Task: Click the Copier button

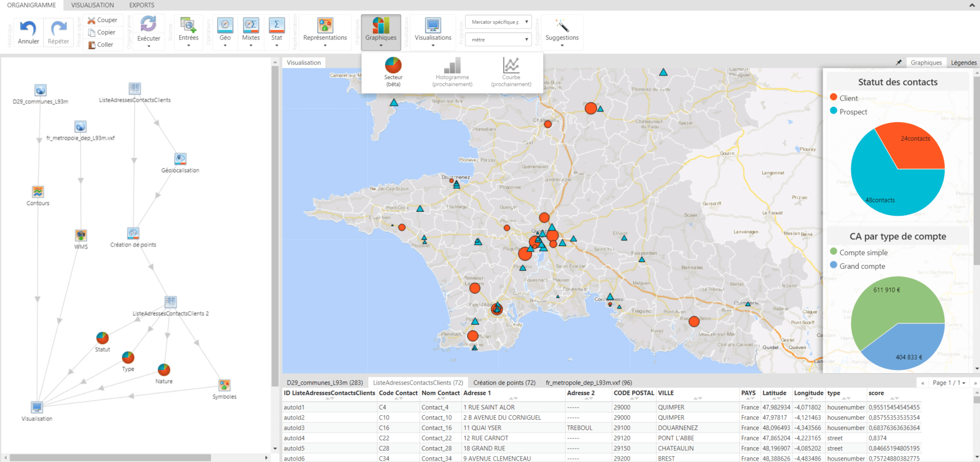Action: point(106,32)
